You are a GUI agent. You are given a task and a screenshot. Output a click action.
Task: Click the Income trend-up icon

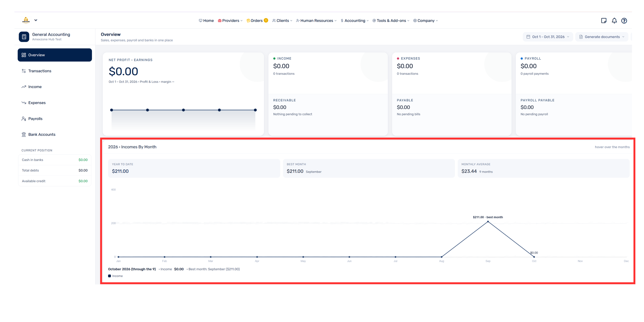[x=24, y=87]
